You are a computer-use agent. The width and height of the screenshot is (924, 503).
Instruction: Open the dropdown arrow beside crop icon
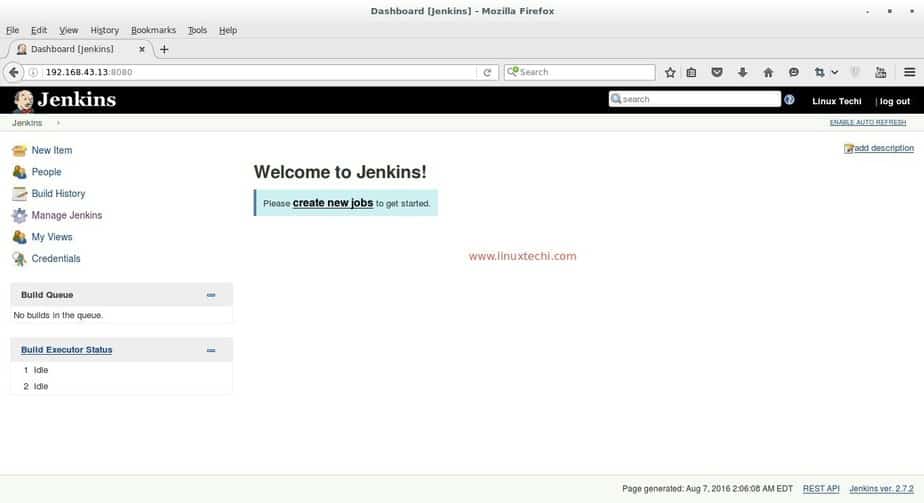point(834,72)
